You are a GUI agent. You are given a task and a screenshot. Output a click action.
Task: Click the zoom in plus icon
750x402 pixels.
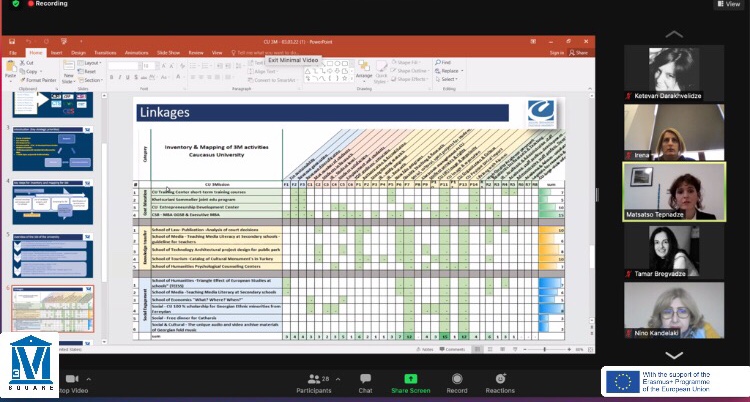(x=569, y=349)
